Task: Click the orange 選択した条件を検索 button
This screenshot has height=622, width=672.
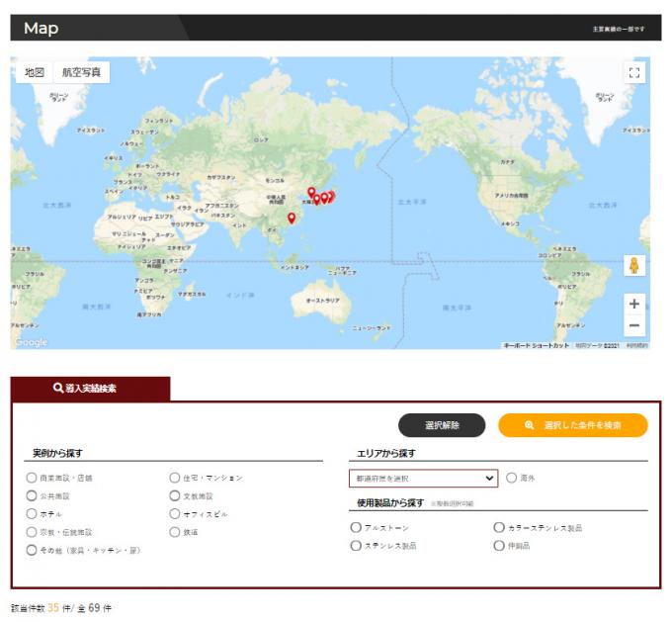Action: point(573,425)
